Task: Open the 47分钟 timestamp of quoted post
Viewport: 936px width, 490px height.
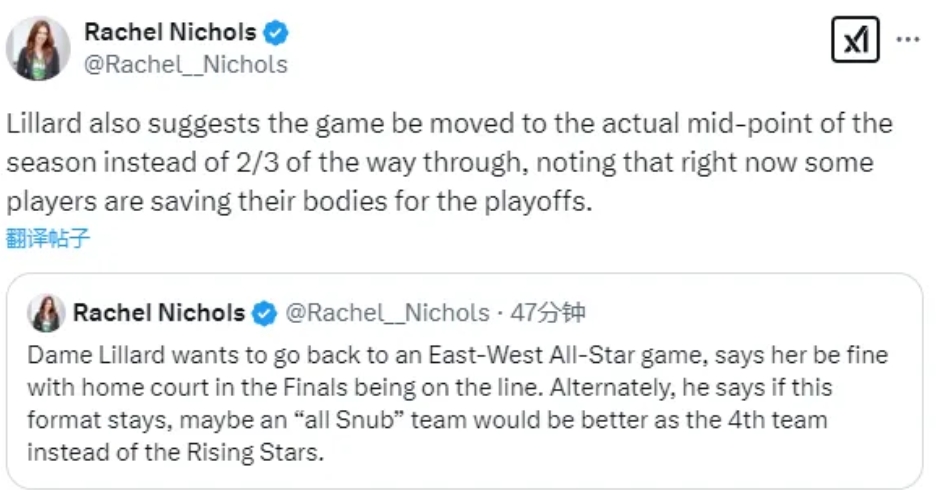Action: point(547,313)
